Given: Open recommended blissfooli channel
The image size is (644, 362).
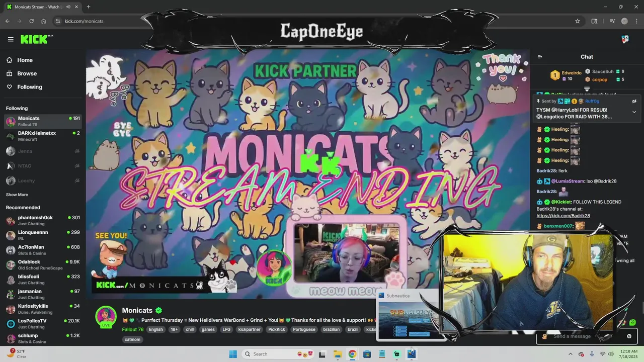Looking at the screenshot, I should pos(43,280).
